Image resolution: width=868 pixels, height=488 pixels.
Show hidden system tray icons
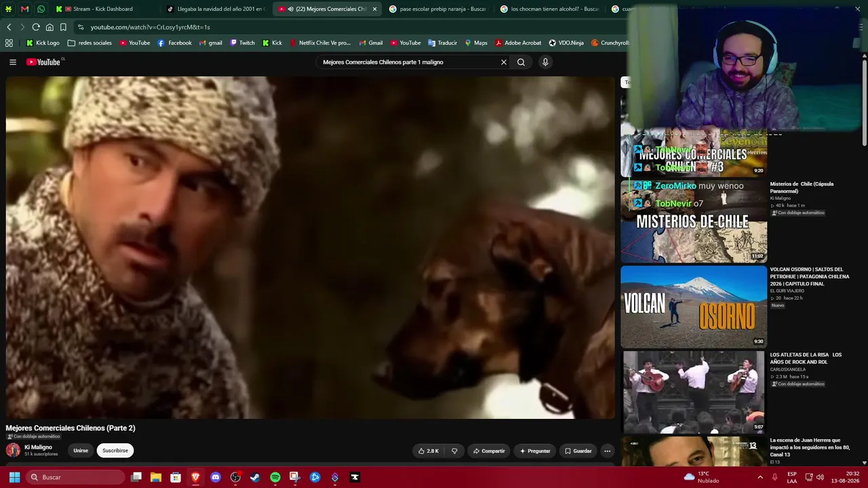[760, 477]
